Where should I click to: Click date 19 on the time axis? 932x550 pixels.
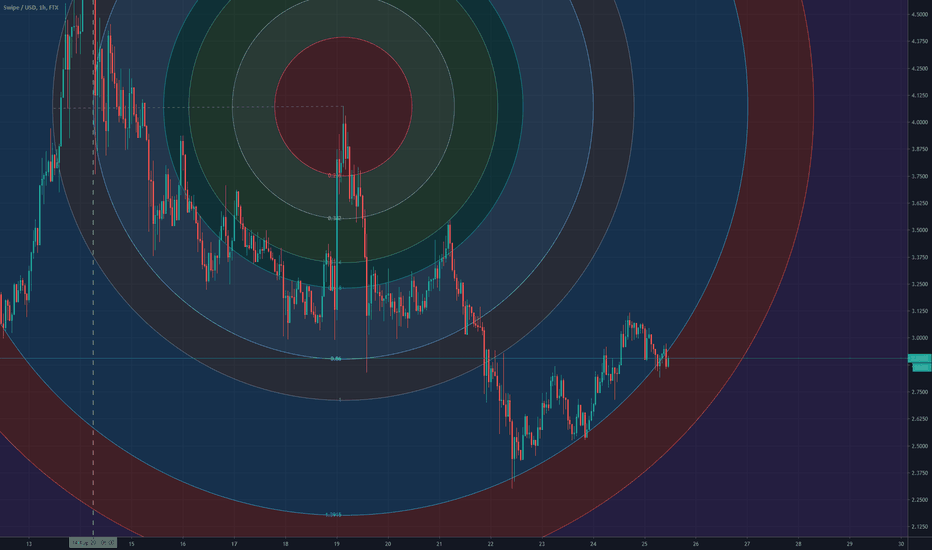click(x=337, y=543)
